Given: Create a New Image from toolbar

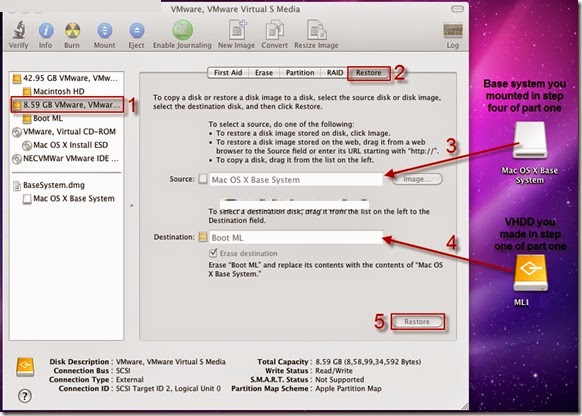Looking at the screenshot, I should (x=237, y=30).
